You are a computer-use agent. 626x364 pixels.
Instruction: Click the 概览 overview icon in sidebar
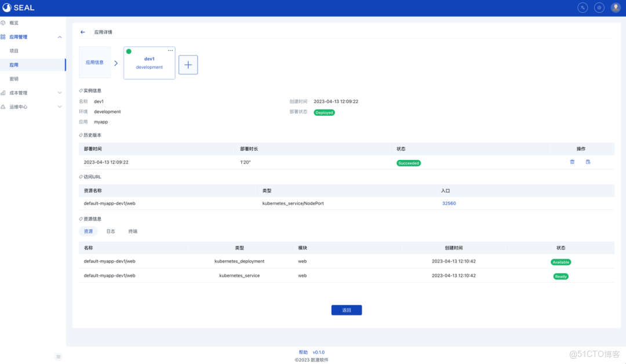(6, 23)
